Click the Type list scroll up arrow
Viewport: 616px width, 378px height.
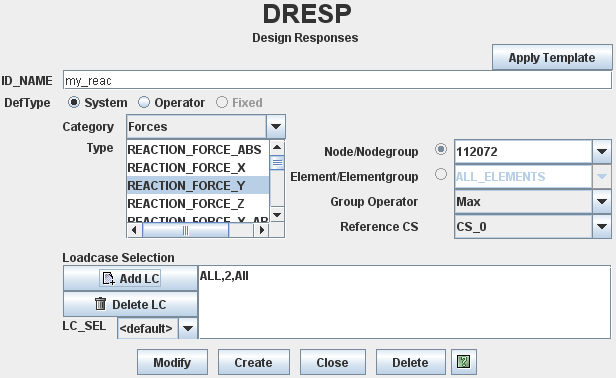[x=277, y=148]
